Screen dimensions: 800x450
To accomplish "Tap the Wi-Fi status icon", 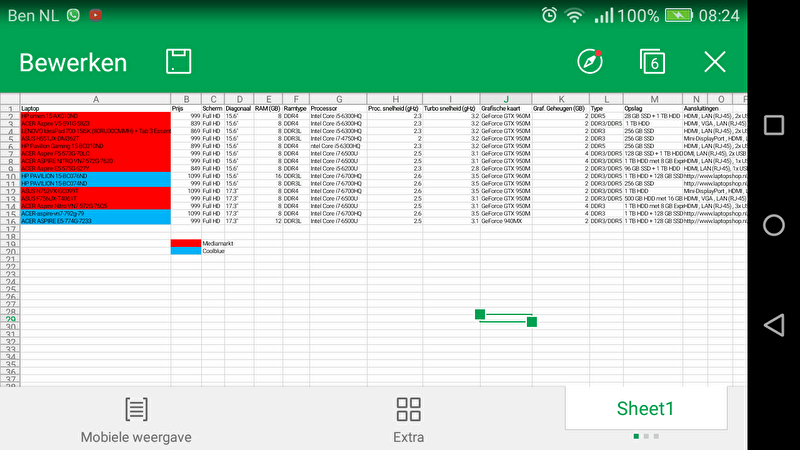I will tap(574, 16).
